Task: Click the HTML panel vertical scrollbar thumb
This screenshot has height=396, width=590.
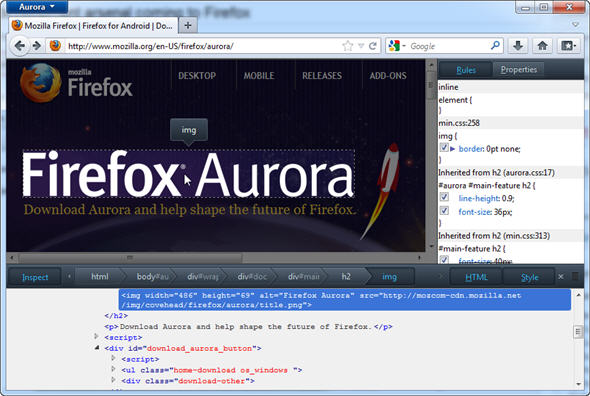Action: pos(578,332)
